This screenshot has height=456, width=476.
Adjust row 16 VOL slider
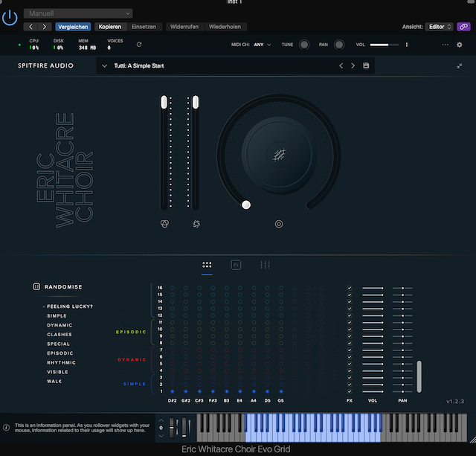pyautogui.click(x=373, y=288)
